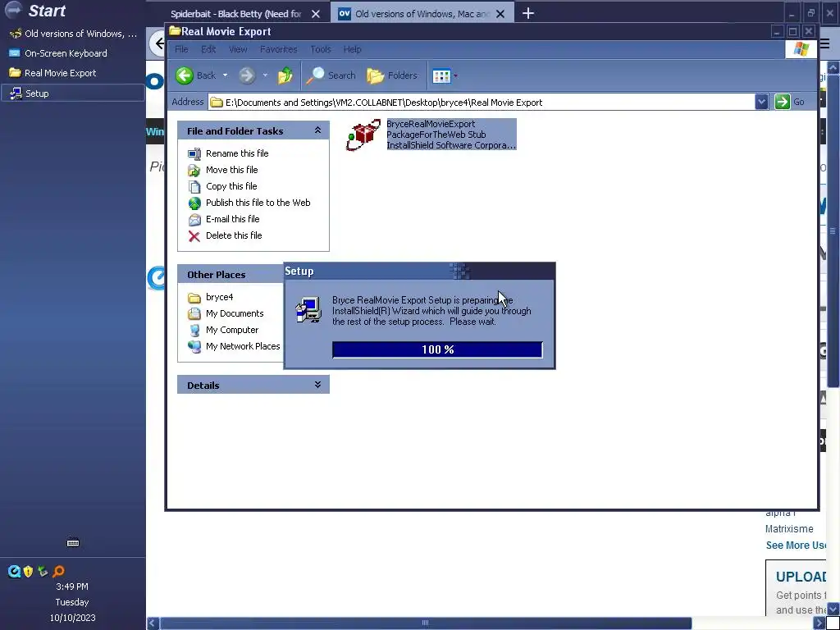Click the Setup dialog title bar

pyautogui.click(x=419, y=271)
